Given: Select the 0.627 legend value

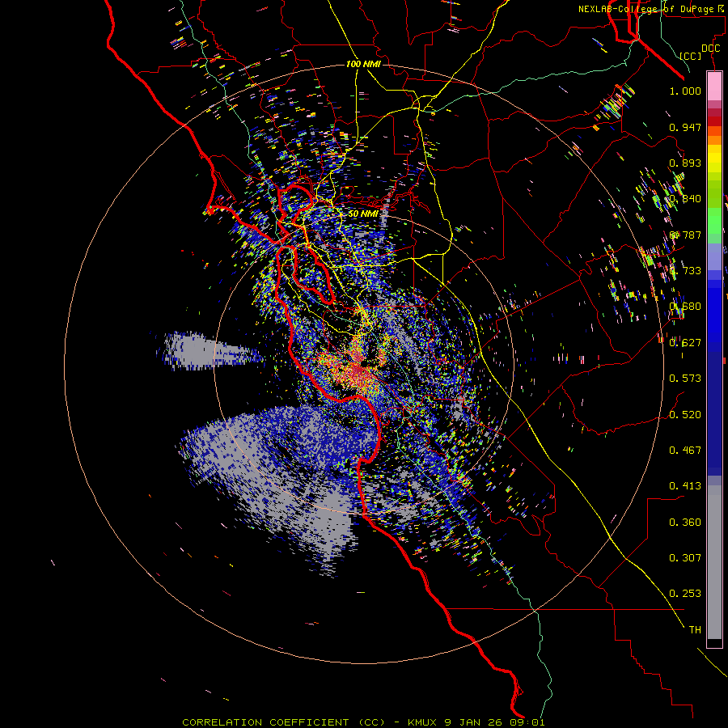Looking at the screenshot, I should tap(685, 343).
